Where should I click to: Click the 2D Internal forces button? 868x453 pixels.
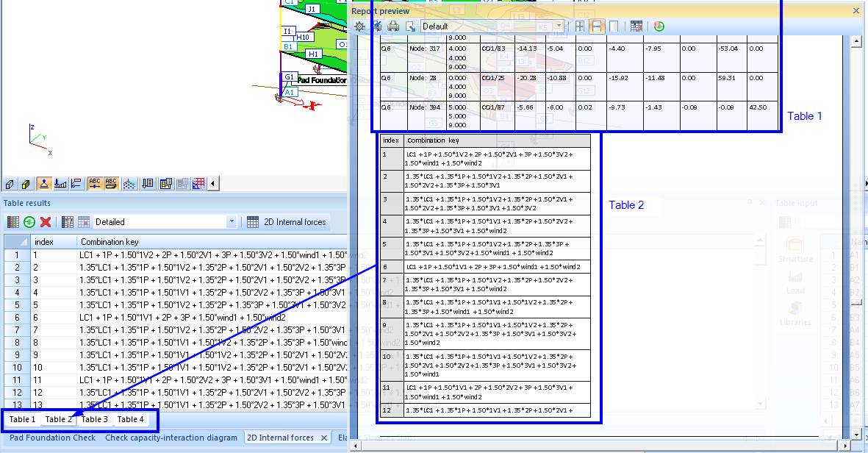[287, 222]
